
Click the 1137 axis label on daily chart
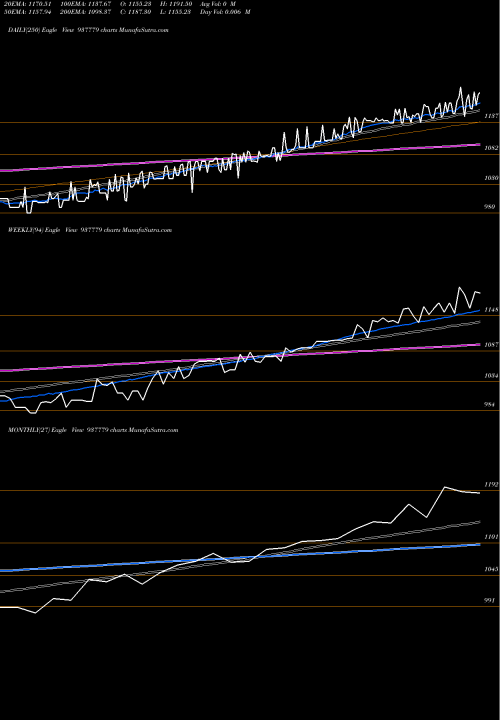click(491, 117)
